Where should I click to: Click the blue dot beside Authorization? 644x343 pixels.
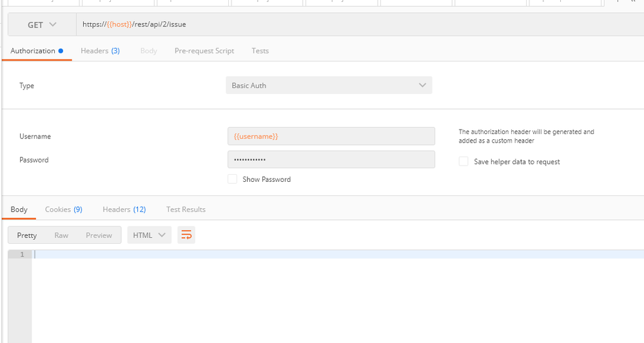pyautogui.click(x=61, y=51)
